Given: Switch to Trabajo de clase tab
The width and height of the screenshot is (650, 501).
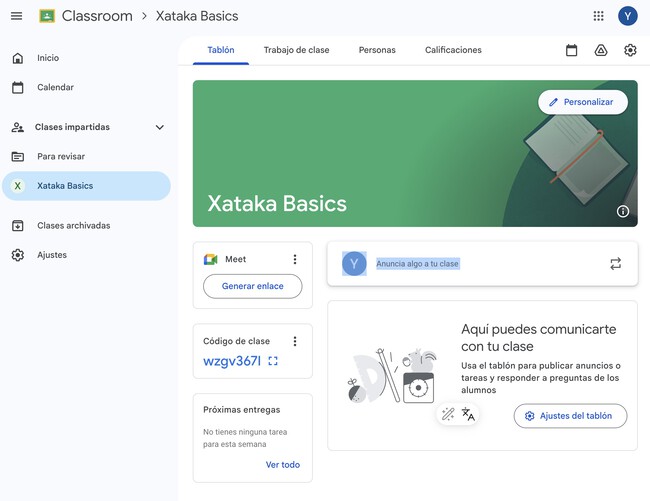Looking at the screenshot, I should 296,50.
